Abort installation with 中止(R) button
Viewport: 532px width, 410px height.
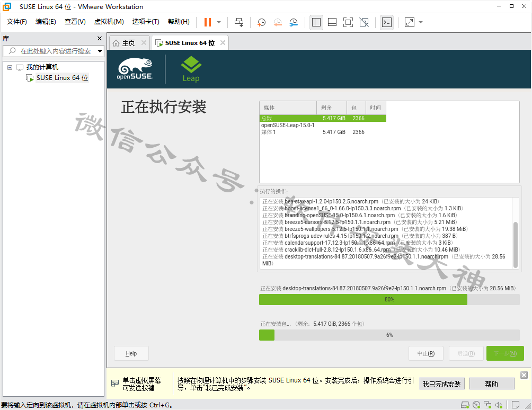426,353
